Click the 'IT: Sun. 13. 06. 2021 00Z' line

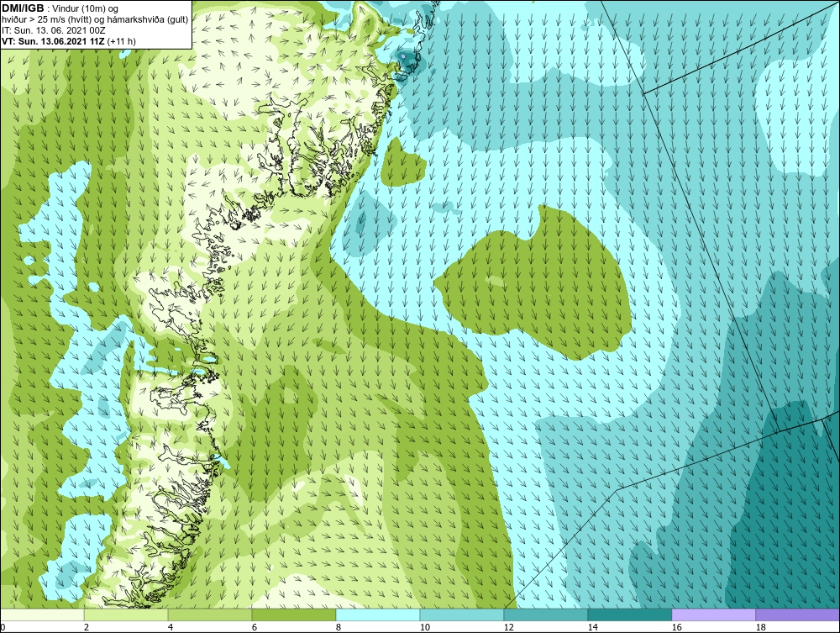pyautogui.click(x=53, y=30)
